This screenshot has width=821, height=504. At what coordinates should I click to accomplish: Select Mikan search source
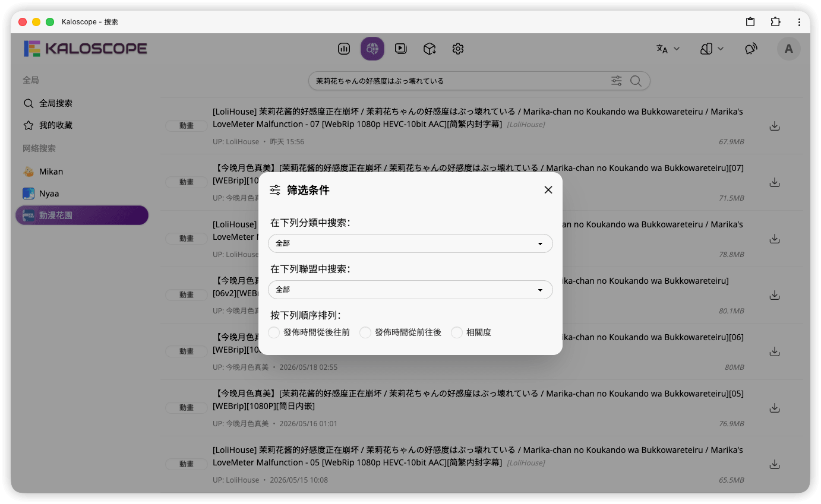[82, 172]
